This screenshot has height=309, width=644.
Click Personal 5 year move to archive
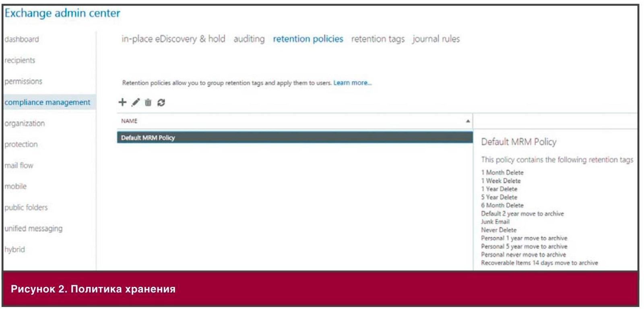[524, 246]
